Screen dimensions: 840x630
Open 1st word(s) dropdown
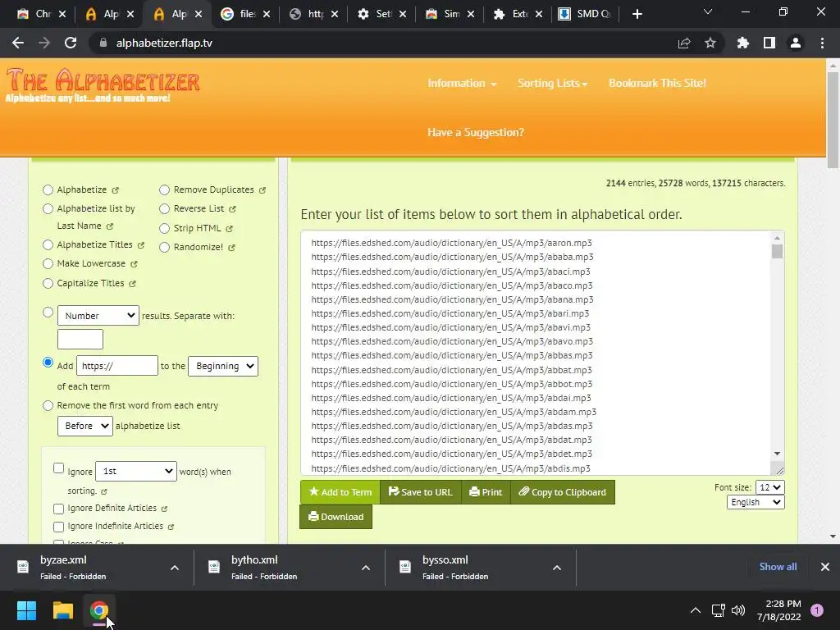[136, 471]
